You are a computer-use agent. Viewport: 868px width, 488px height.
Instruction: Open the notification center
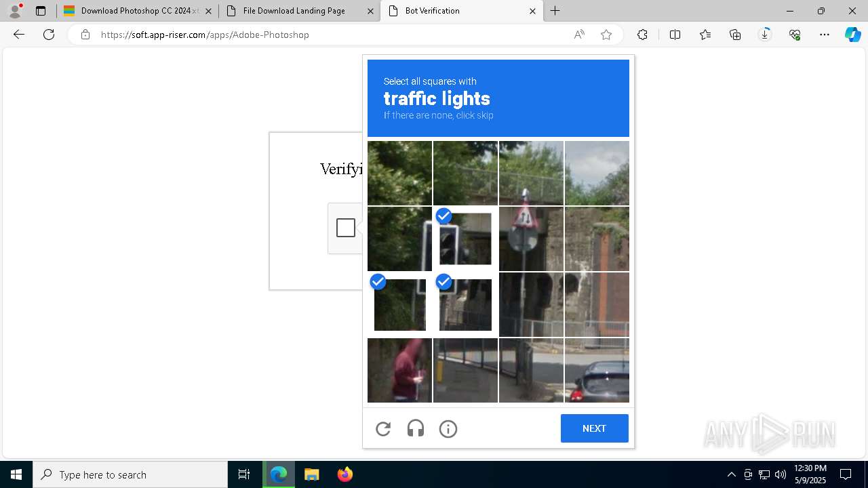click(x=846, y=474)
